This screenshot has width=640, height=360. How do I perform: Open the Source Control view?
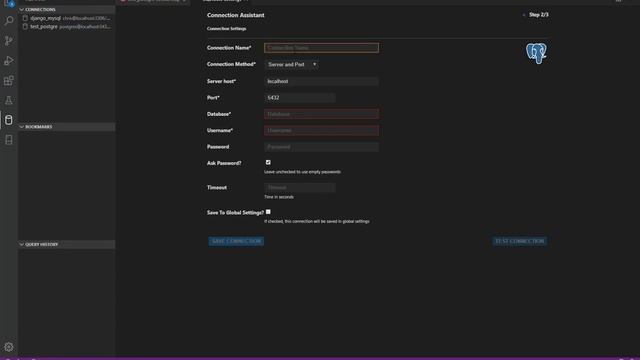pyautogui.click(x=9, y=40)
